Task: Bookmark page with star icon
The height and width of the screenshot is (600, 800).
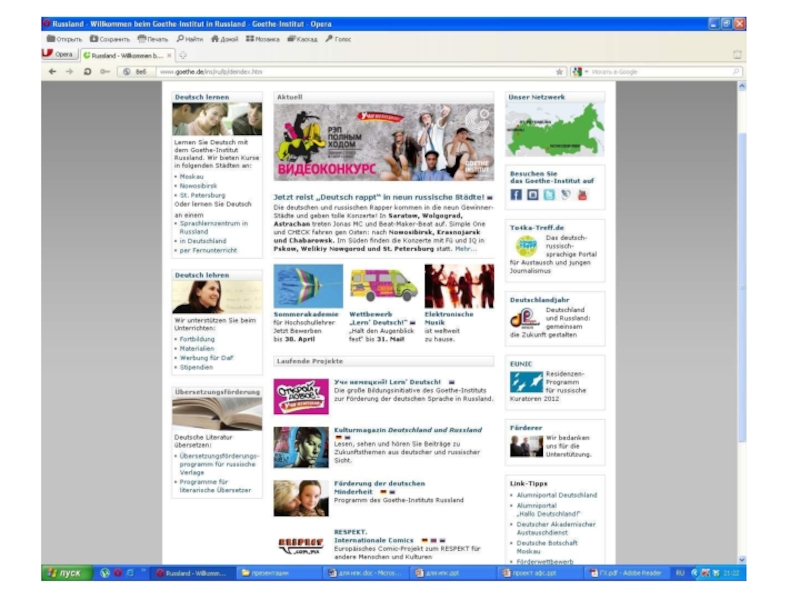Action: [559, 72]
